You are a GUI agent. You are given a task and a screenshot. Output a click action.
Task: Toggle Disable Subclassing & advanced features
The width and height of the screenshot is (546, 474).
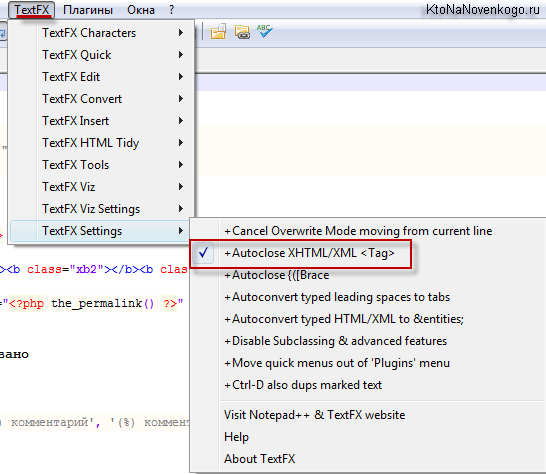coord(368,341)
